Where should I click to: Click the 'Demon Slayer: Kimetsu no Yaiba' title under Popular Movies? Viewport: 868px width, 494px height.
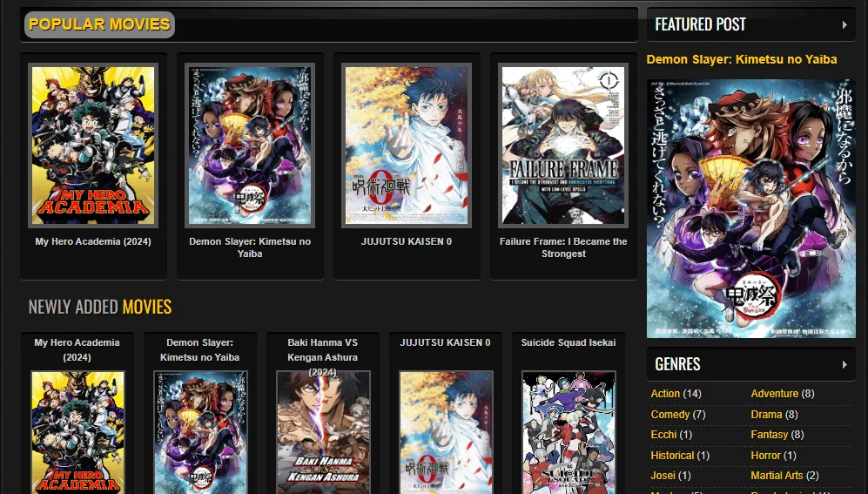tap(250, 247)
